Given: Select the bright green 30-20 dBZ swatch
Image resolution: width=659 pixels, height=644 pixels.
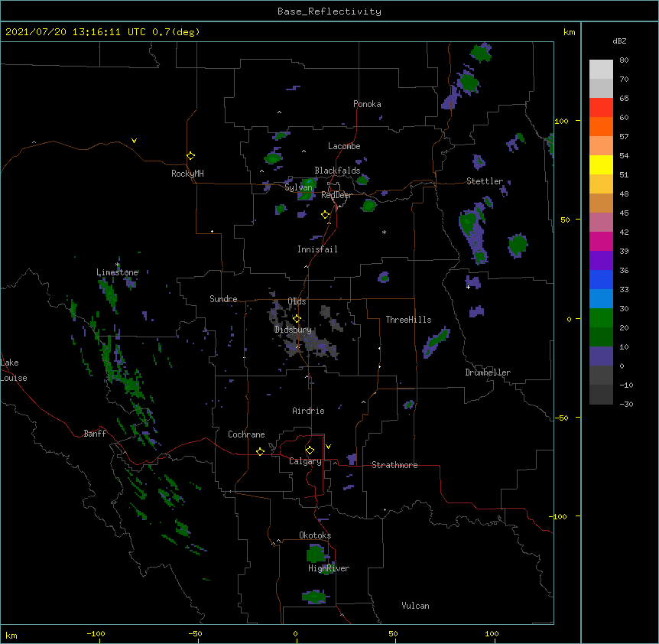Looking at the screenshot, I should tap(601, 318).
